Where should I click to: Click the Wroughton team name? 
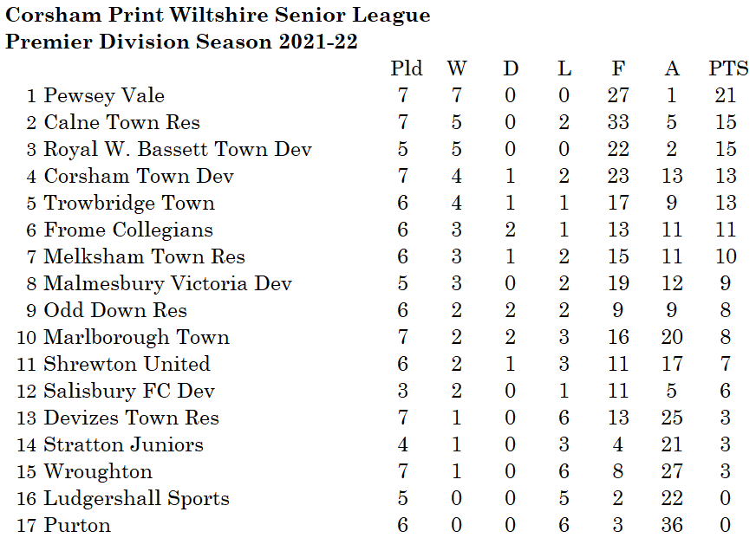tap(98, 472)
